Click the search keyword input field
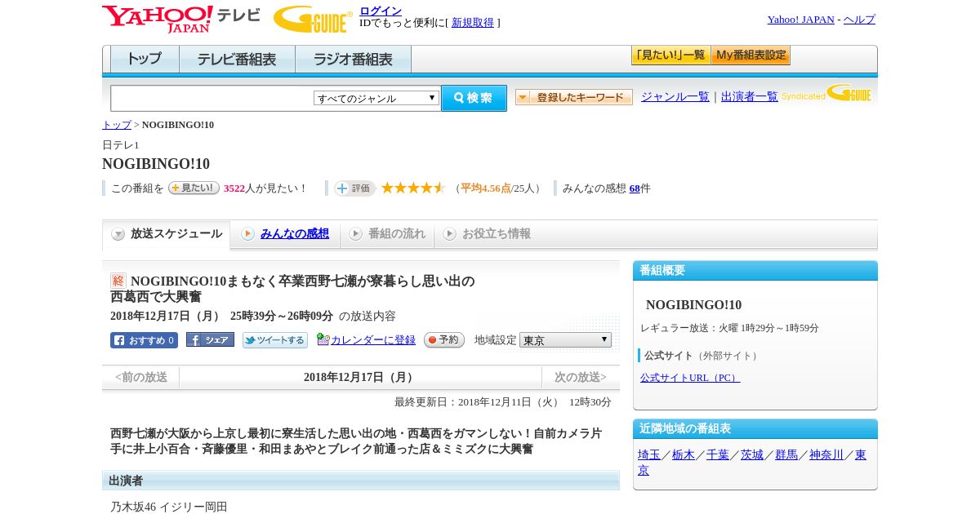The width and height of the screenshot is (980, 514). point(212,98)
